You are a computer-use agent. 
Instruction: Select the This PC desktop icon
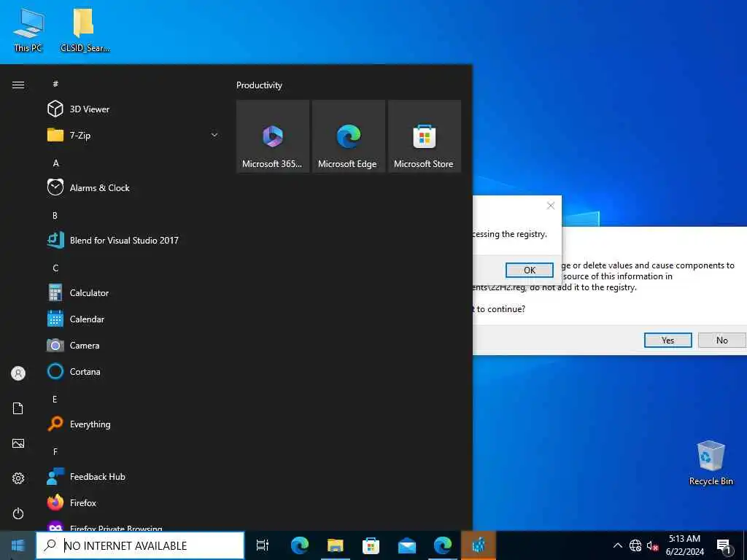(x=28, y=30)
